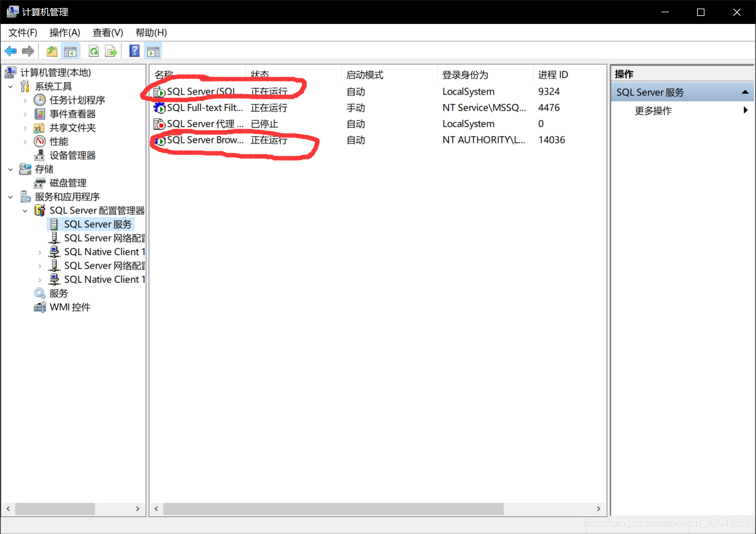The width and height of the screenshot is (756, 534).
Task: Click the Up one level folder icon
Action: (52, 51)
